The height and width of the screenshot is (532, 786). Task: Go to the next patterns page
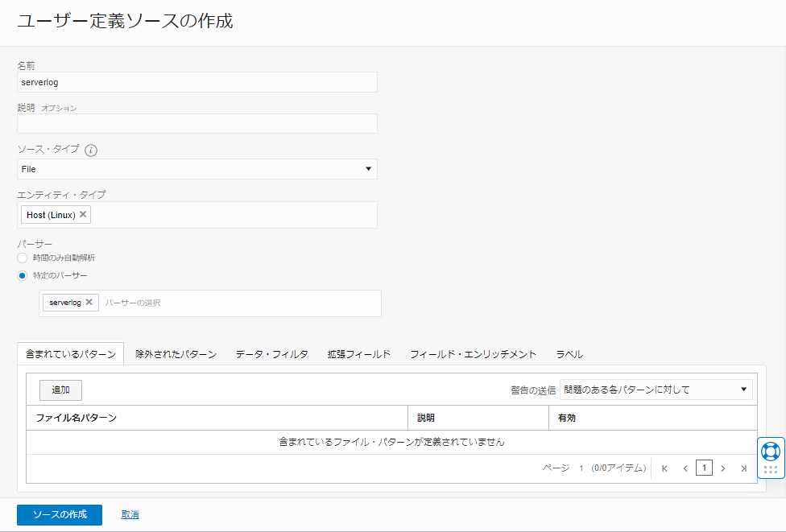[x=723, y=468]
